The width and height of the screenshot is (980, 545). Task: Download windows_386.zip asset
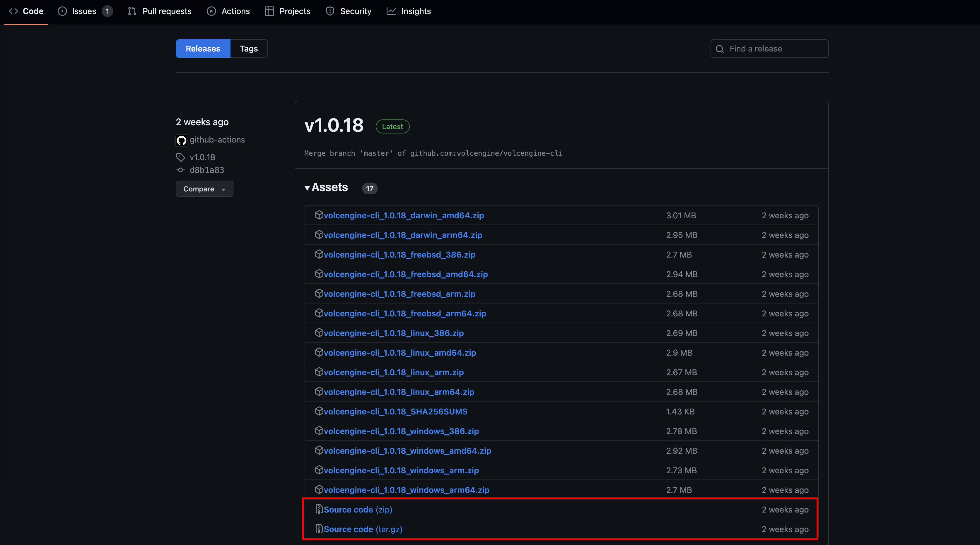[401, 431]
